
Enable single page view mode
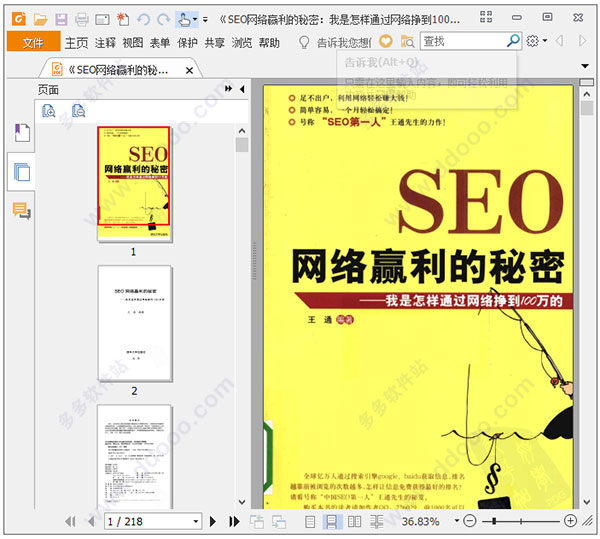pos(310,521)
